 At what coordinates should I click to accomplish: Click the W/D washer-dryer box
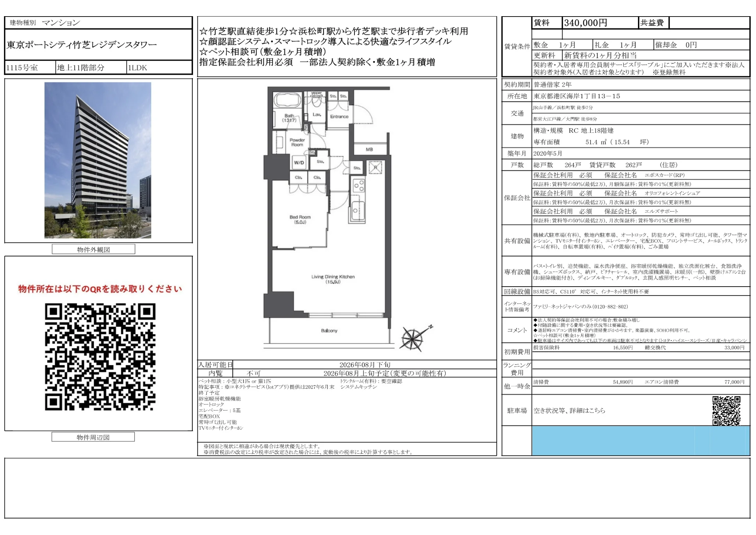click(x=299, y=162)
